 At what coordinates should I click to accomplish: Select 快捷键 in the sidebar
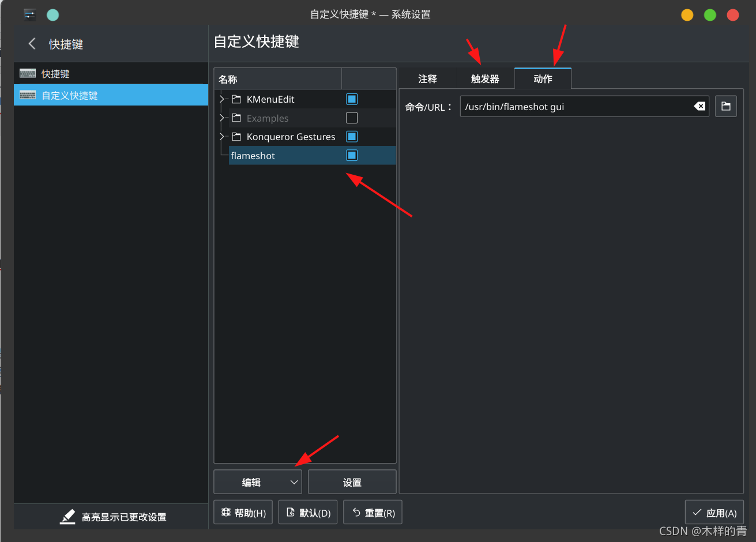[111, 74]
